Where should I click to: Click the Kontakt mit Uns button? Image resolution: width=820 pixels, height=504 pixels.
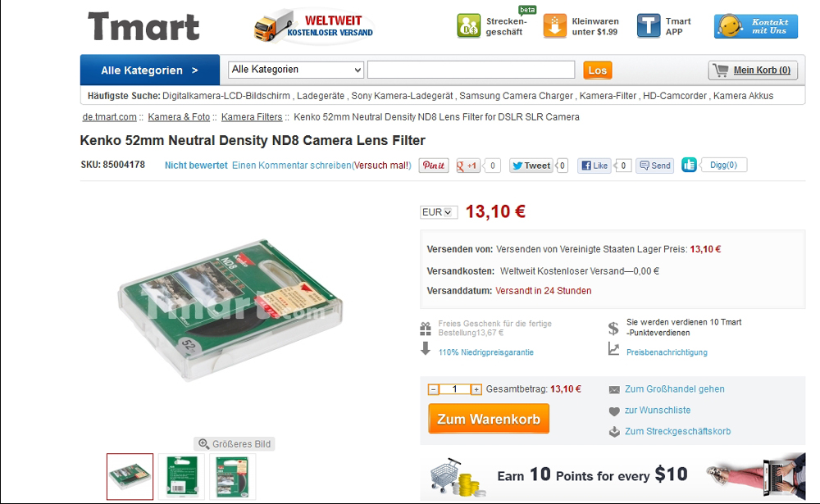[756, 26]
